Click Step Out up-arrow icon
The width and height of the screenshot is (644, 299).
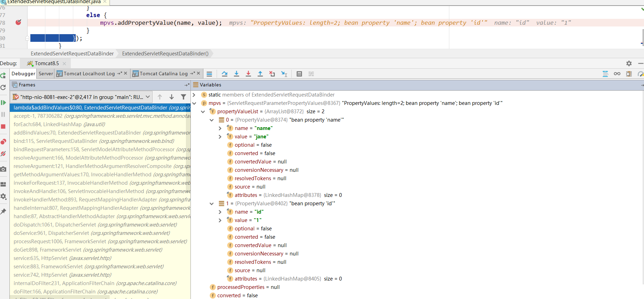[260, 74]
